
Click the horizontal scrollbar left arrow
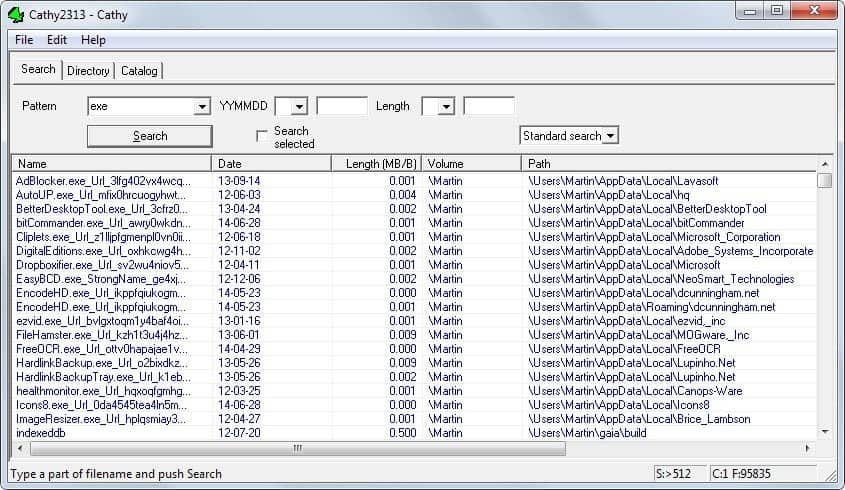[20, 448]
